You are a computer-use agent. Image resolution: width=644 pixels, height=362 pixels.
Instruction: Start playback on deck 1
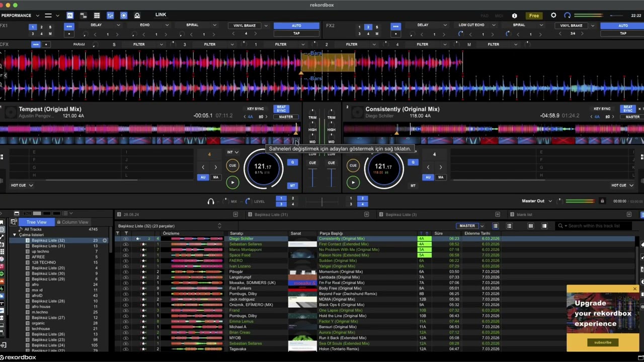click(232, 183)
